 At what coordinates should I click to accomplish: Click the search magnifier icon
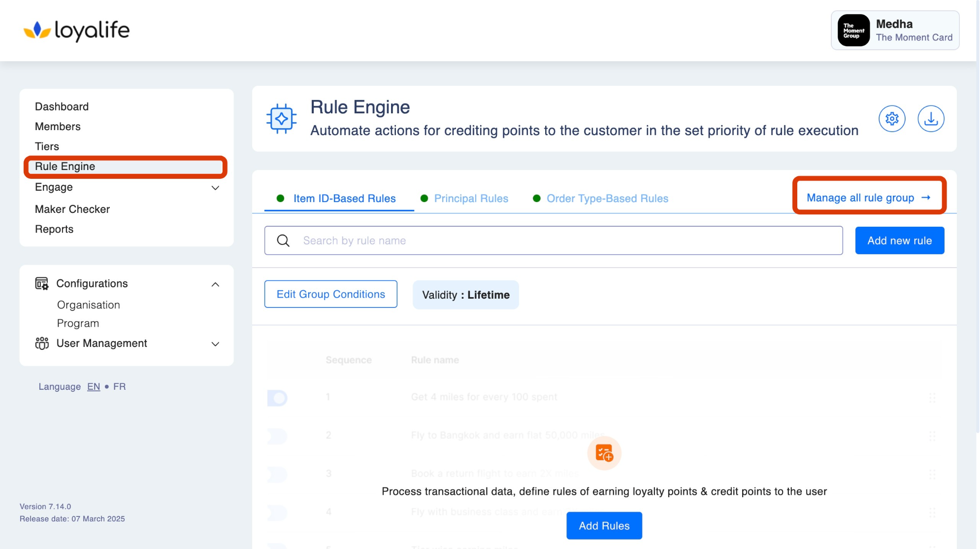[283, 240]
